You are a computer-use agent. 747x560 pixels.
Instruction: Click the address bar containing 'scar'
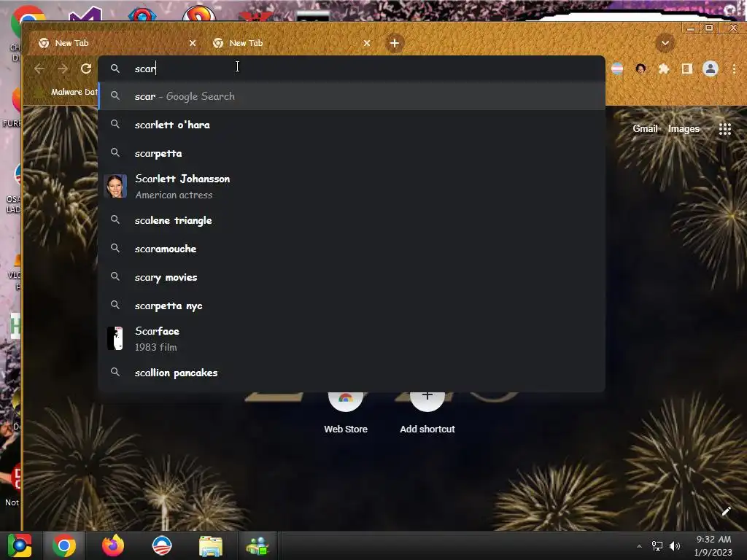(x=352, y=69)
